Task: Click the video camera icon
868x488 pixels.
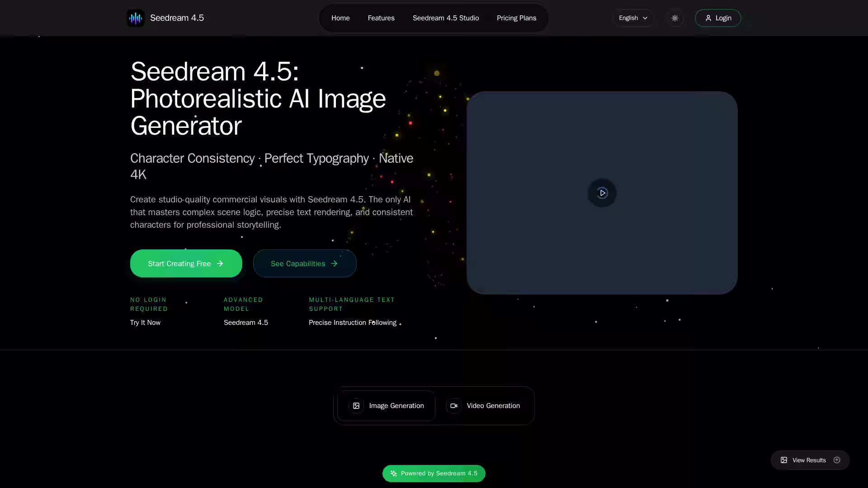Action: pyautogui.click(x=453, y=406)
